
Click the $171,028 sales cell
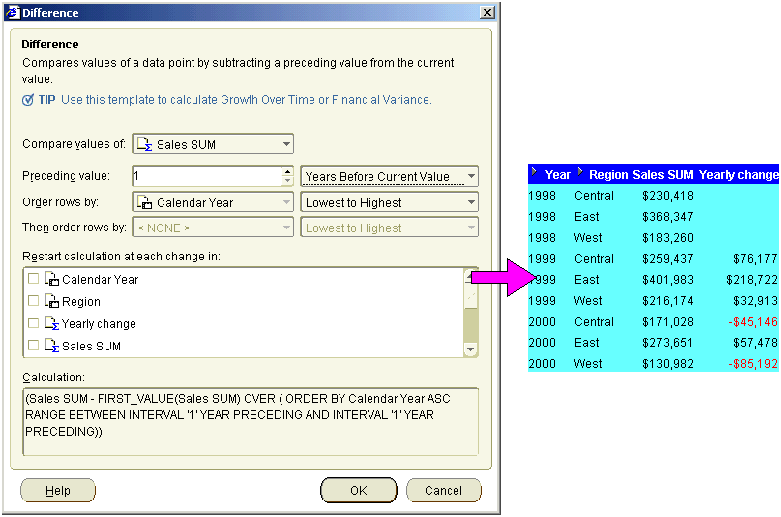pos(667,322)
